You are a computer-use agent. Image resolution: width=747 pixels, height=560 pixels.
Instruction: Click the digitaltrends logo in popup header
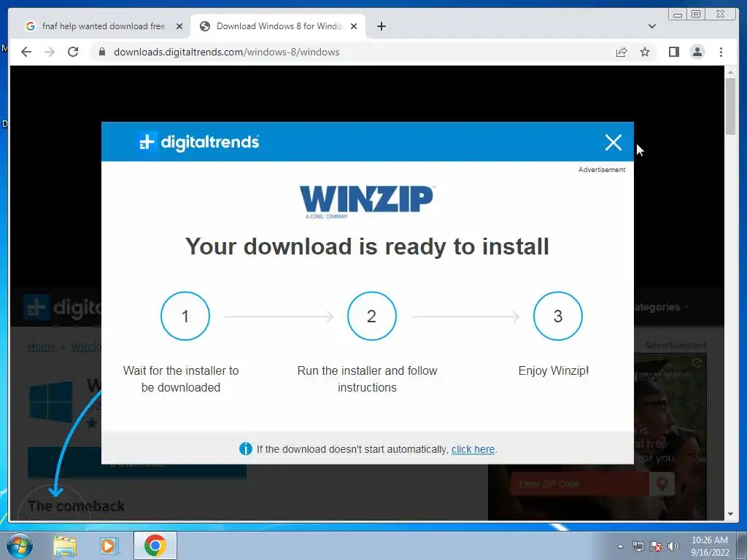[x=198, y=142]
